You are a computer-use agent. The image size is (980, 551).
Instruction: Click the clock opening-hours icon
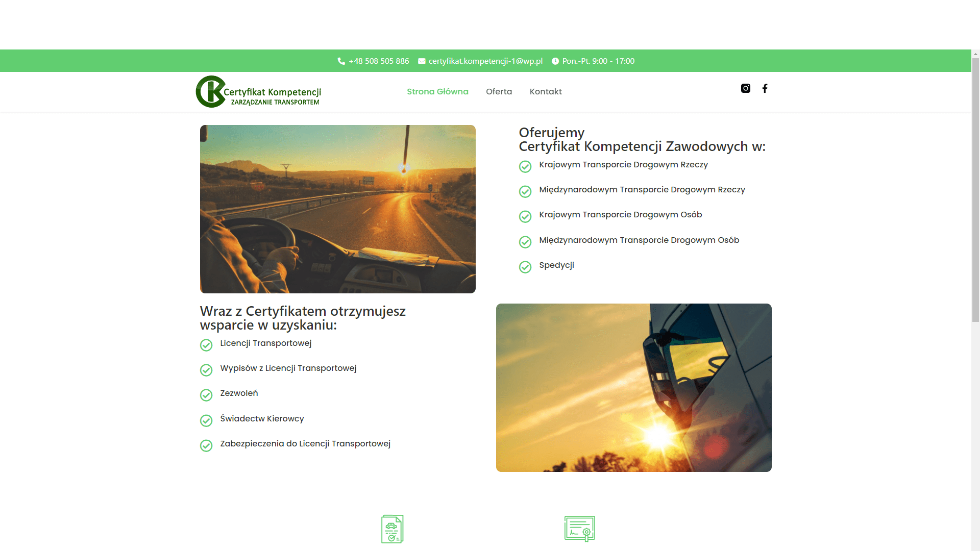tap(555, 61)
